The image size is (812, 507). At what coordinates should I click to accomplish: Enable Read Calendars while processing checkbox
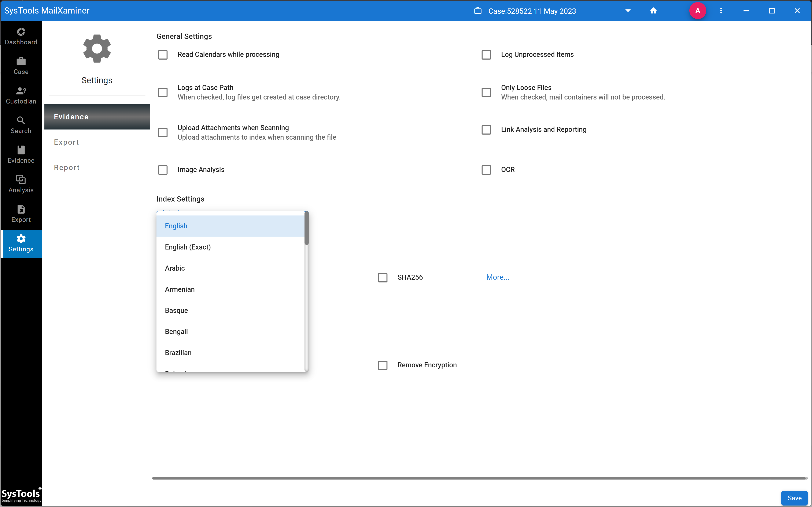click(163, 54)
